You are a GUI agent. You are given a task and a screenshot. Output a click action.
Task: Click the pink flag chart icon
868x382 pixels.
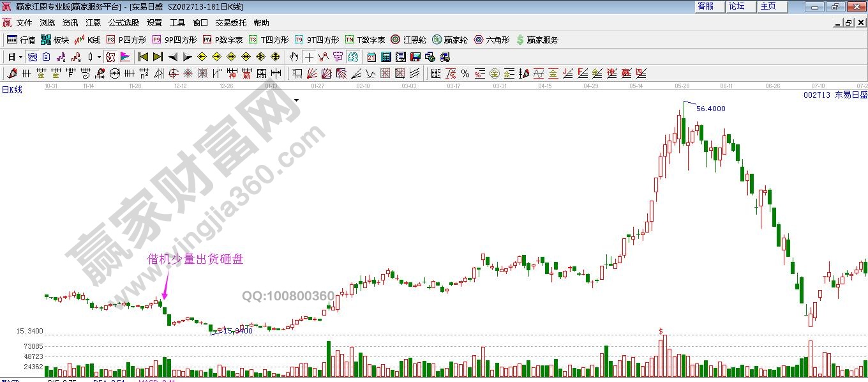click(x=125, y=57)
